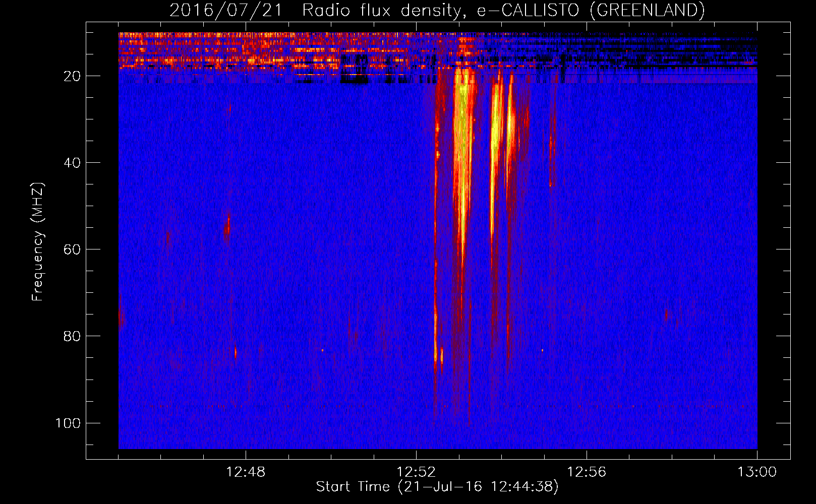The height and width of the screenshot is (504, 816).
Task: Click the 12:48 time tick label
Action: click(x=246, y=472)
